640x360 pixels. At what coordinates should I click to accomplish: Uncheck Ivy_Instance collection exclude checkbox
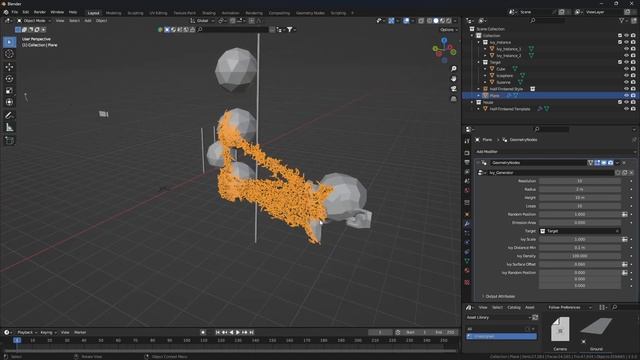[620, 42]
